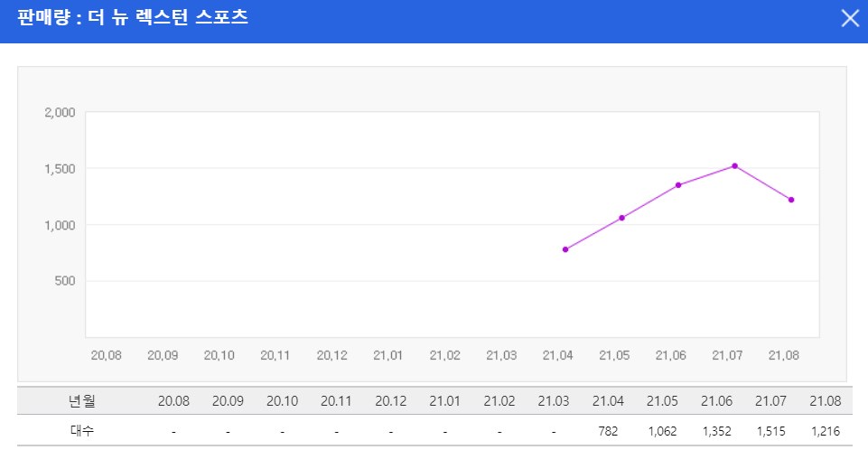Click the 21.02 table column header

(x=499, y=401)
